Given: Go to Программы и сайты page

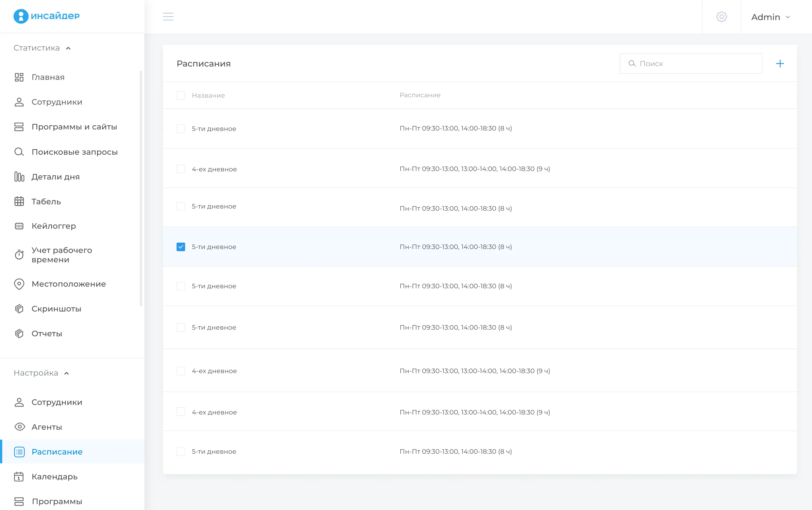Looking at the screenshot, I should [74, 127].
